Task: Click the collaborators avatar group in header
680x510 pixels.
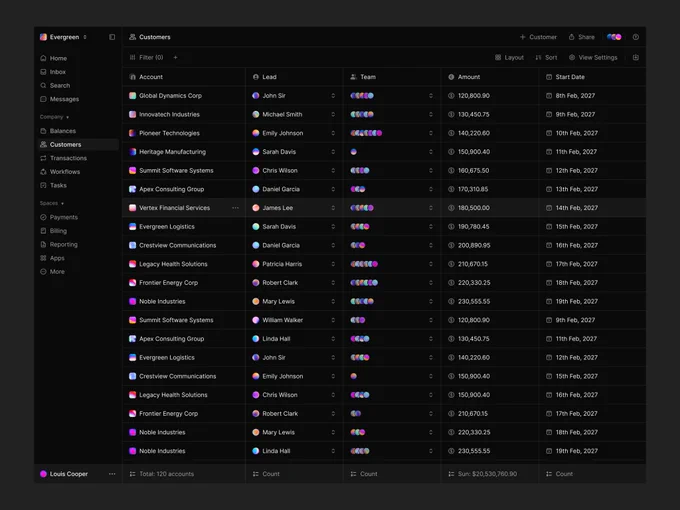Action: click(x=614, y=37)
